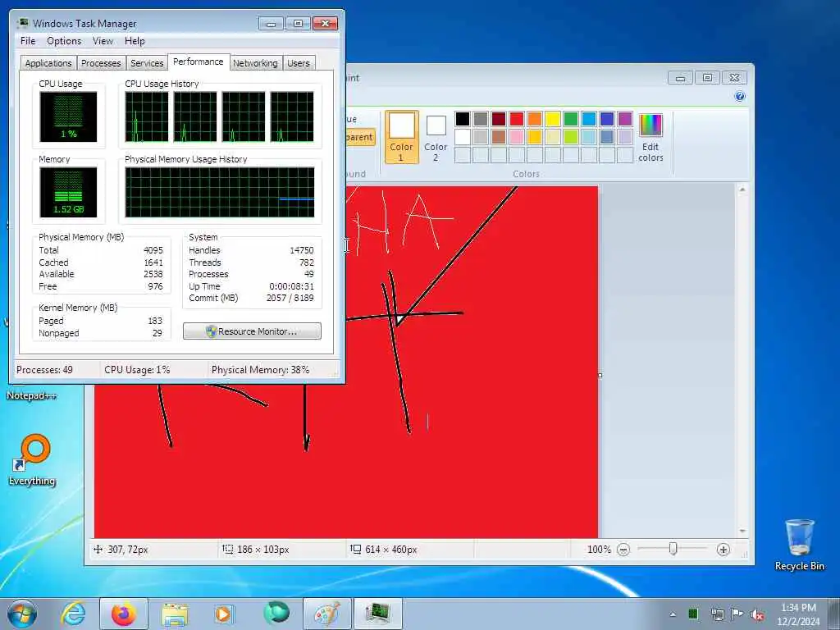Launch Firefox from taskbar
840x630 pixels.
coord(124,614)
